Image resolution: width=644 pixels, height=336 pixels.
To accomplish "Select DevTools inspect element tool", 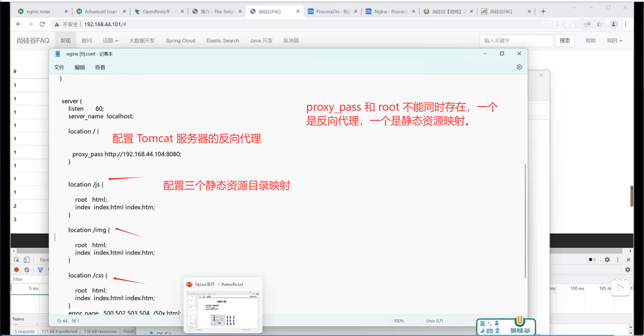I will point(17,260).
